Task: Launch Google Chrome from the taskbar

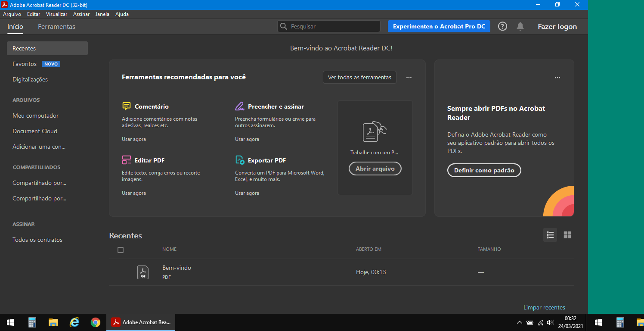Action: 96,322
